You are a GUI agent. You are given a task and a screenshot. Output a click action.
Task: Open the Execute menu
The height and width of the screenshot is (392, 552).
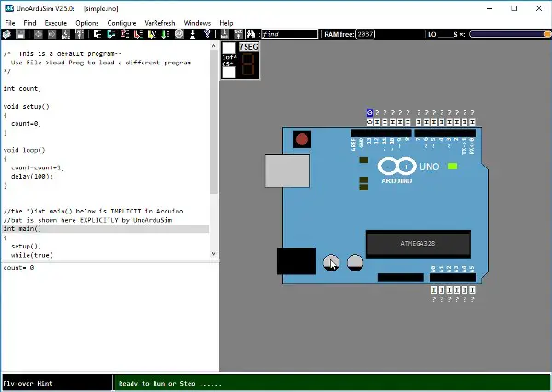[55, 23]
